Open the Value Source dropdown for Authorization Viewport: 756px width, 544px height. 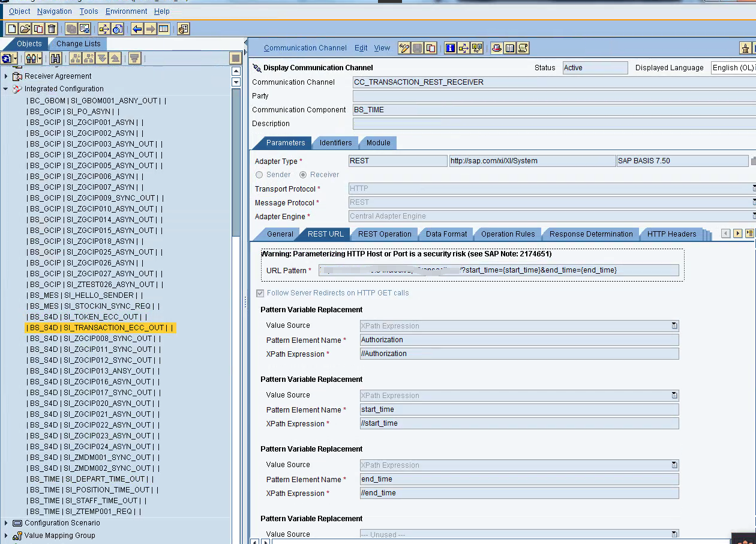pos(674,325)
